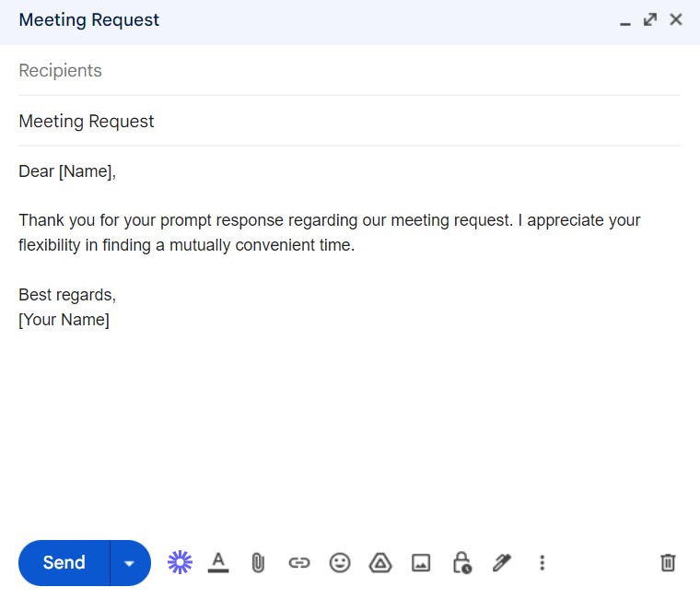Insert a photo using the image icon
The image size is (700, 599).
421,563
